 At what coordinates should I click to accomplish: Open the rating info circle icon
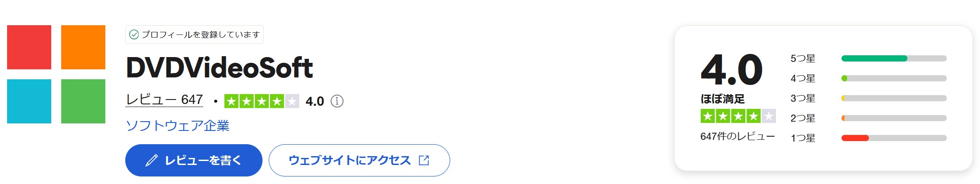click(x=337, y=101)
